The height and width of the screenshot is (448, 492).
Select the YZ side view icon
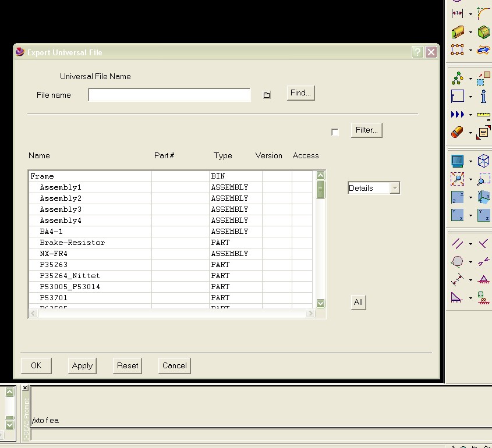click(x=483, y=215)
